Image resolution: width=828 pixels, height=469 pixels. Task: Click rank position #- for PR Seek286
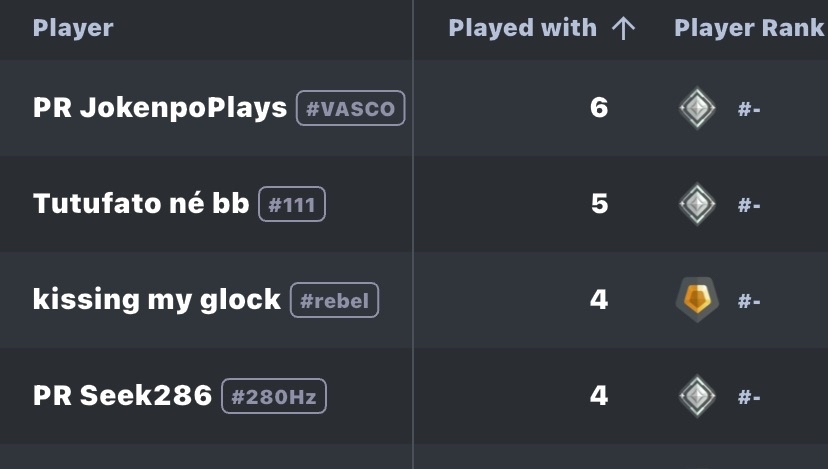(x=749, y=397)
